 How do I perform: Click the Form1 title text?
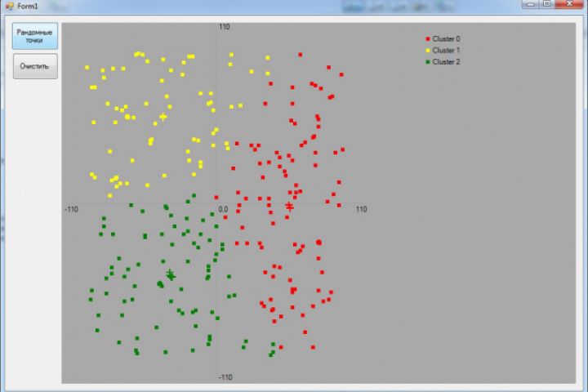pyautogui.click(x=28, y=6)
